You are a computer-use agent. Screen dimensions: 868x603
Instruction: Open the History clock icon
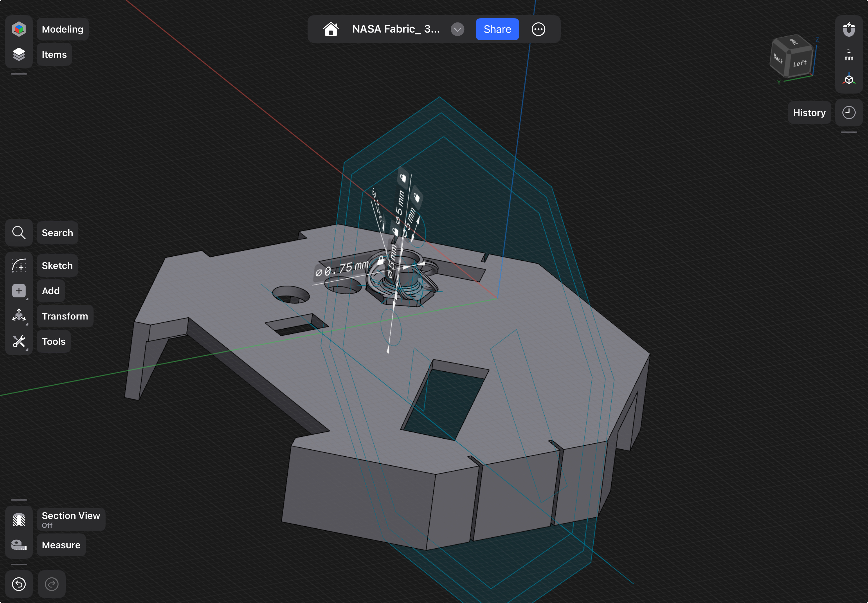(x=849, y=113)
